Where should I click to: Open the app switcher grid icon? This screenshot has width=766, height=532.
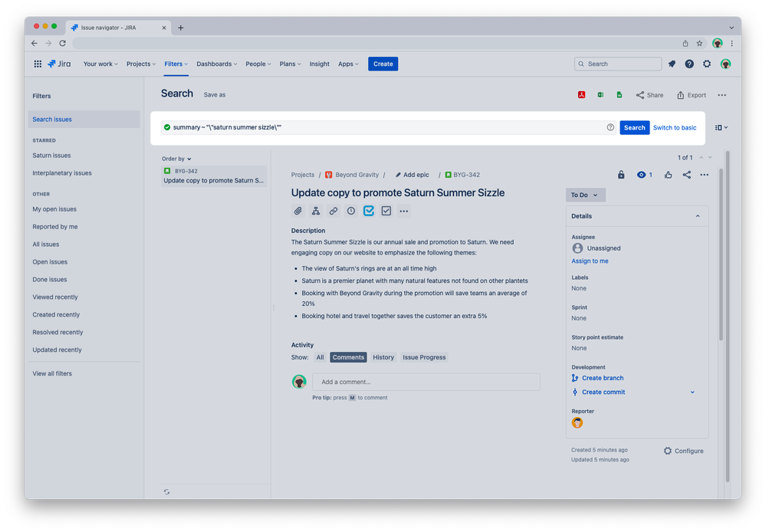pyautogui.click(x=38, y=64)
